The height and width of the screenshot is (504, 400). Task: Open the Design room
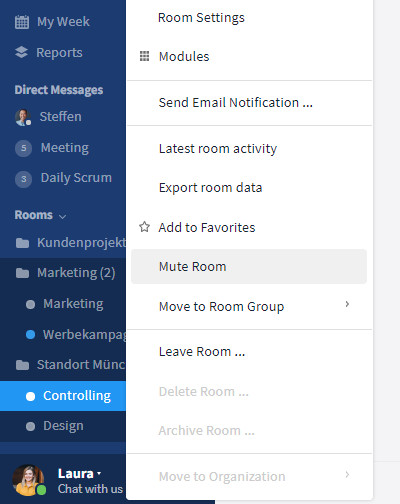tap(63, 426)
